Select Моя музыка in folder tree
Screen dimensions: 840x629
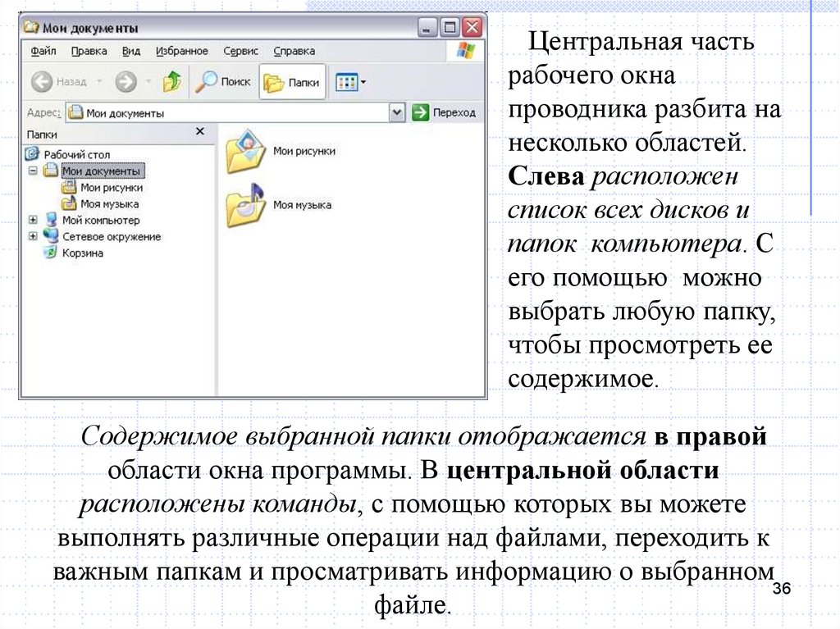(109, 204)
